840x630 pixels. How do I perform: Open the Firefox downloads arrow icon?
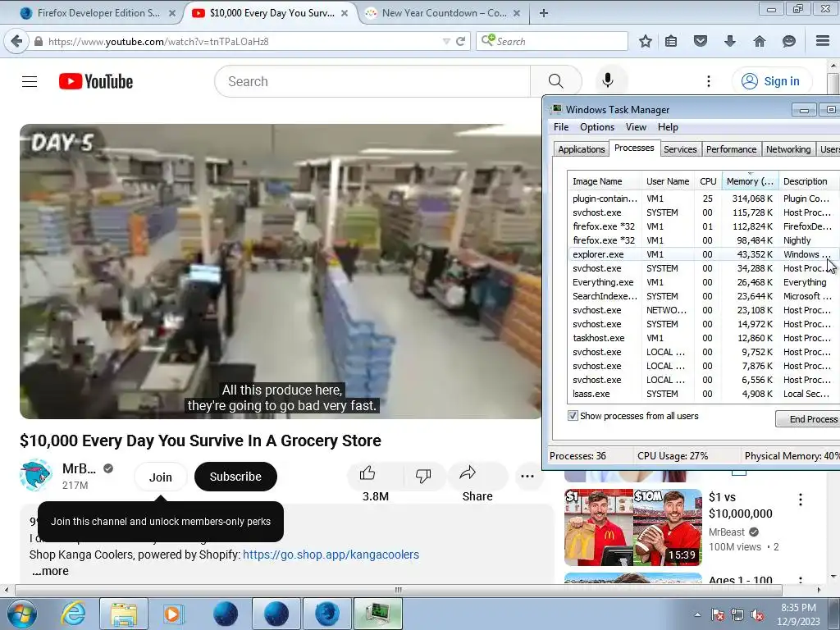pos(729,41)
